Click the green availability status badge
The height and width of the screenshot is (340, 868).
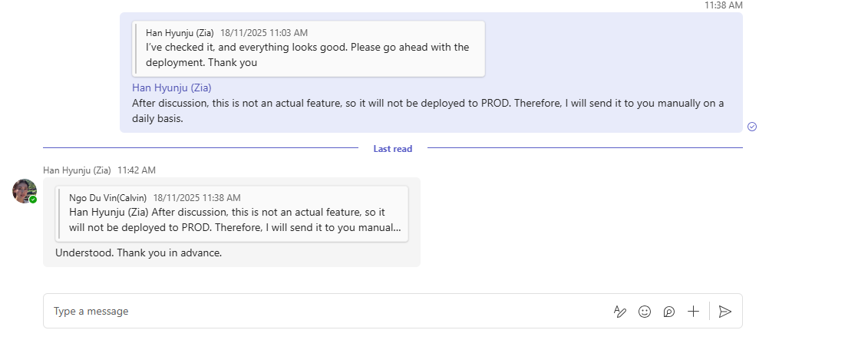[x=33, y=200]
